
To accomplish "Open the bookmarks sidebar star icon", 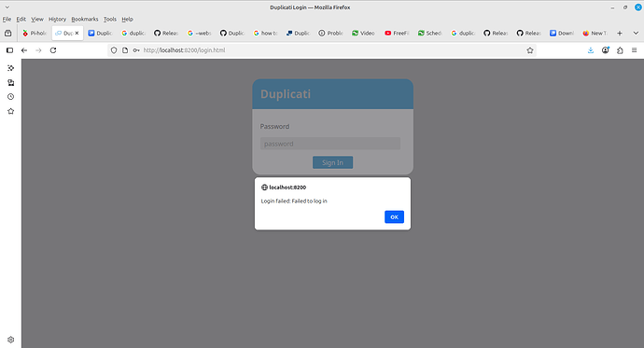I will coord(10,111).
